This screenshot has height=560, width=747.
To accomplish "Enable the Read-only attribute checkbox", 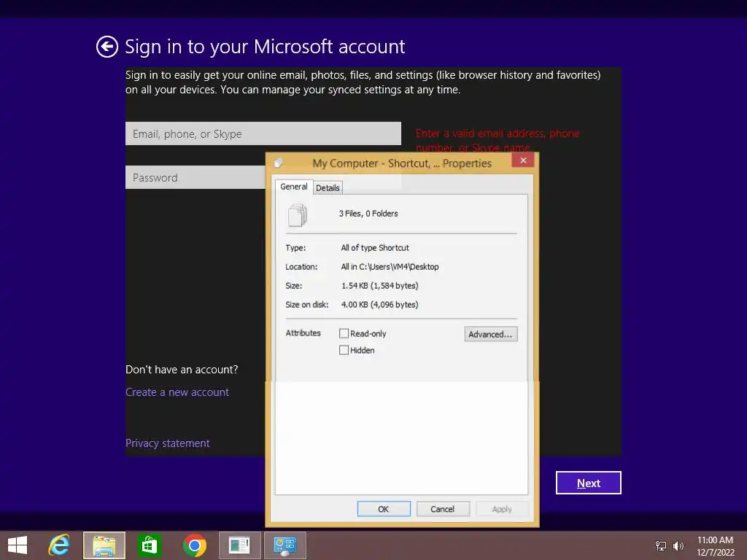I will tap(344, 333).
